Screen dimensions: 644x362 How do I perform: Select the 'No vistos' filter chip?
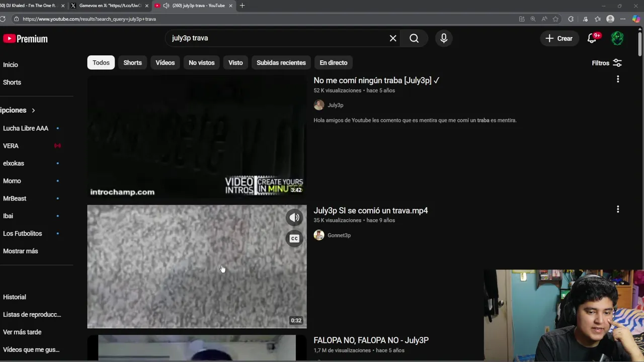pos(201,63)
